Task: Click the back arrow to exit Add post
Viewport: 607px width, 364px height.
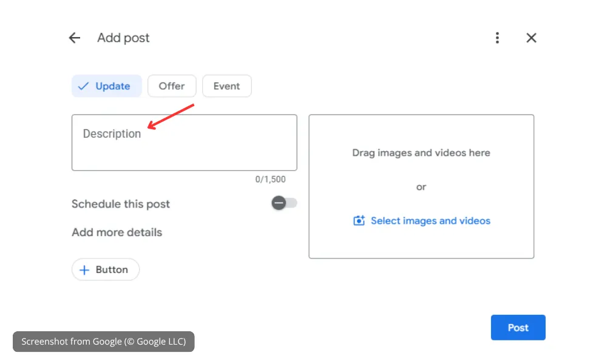Action: coord(74,38)
